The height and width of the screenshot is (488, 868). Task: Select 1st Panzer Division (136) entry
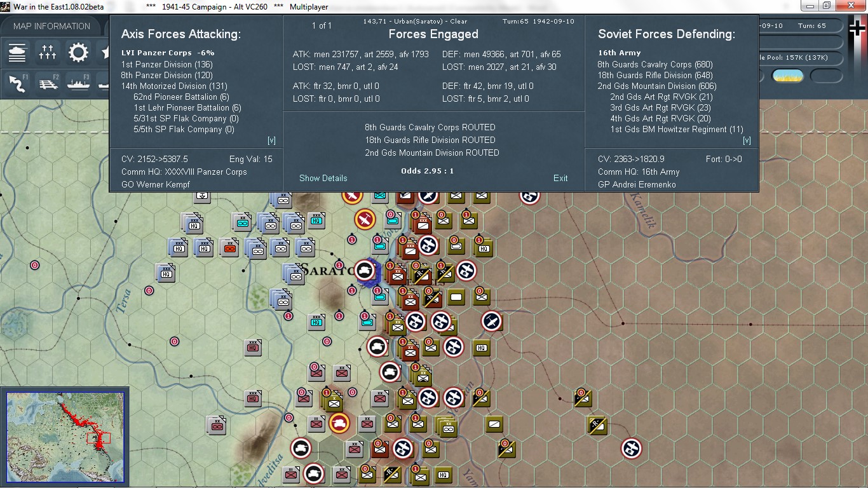(x=167, y=64)
